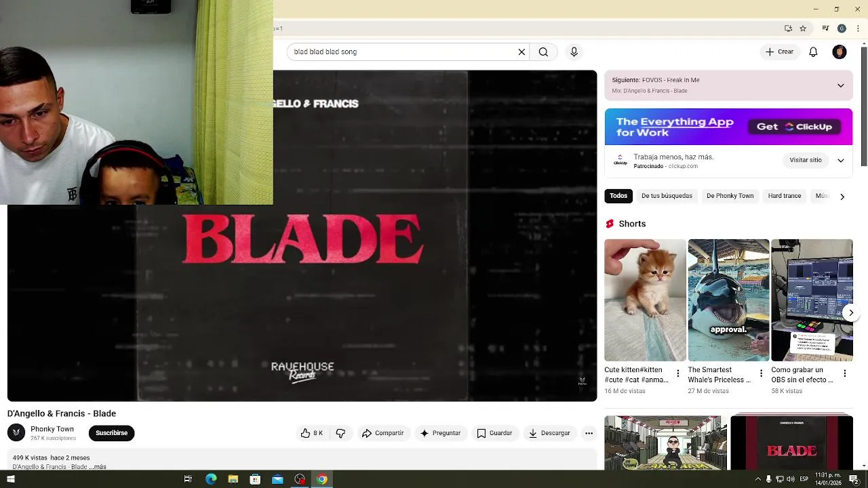
Task: Open volume control in system tray
Action: (x=790, y=479)
